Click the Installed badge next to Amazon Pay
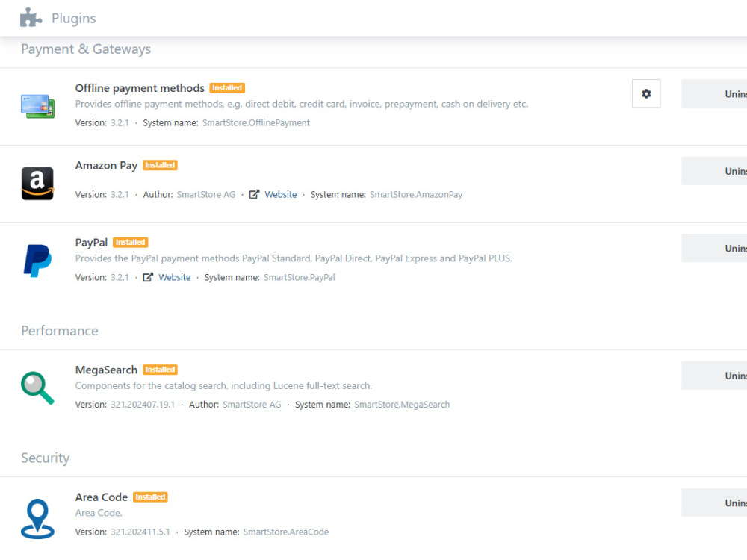Viewport: 747px width, 560px height. coord(160,165)
